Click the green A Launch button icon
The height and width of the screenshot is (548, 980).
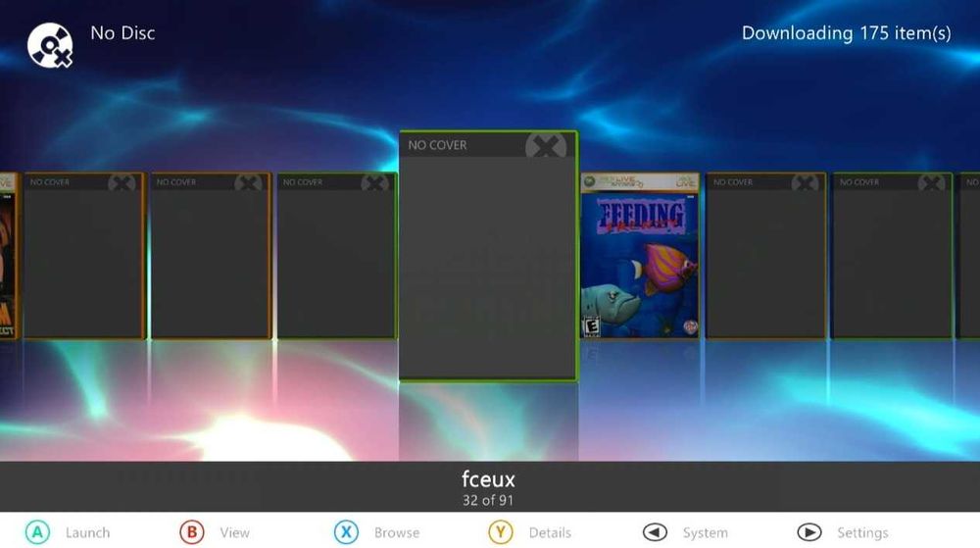tap(37, 532)
